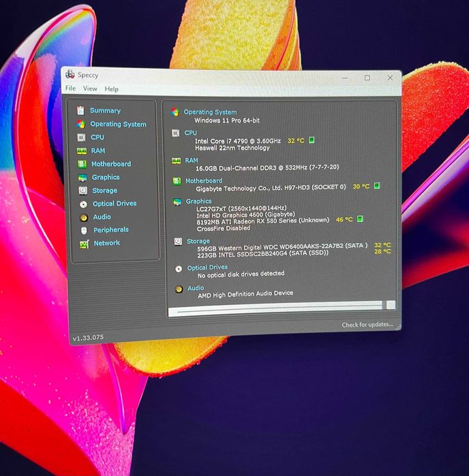This screenshot has width=469, height=476.
Task: Click the Operating System heading link in the summary
Action: pos(210,112)
